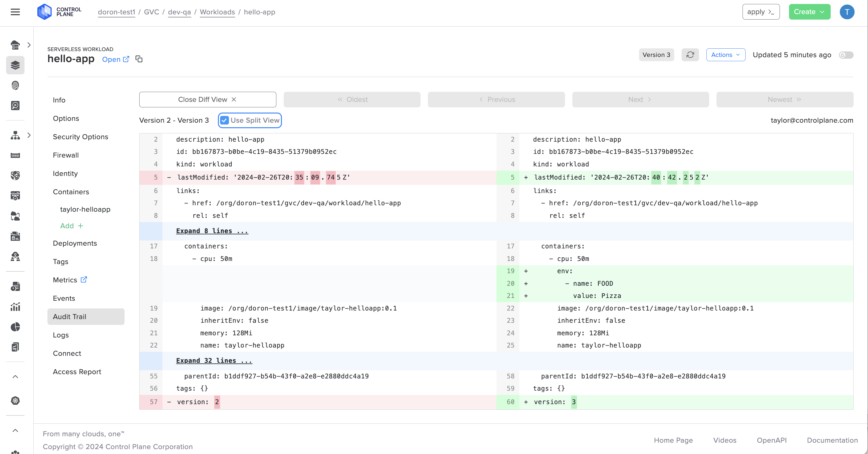
Task: Select the Deployments section tab
Action: click(x=75, y=243)
